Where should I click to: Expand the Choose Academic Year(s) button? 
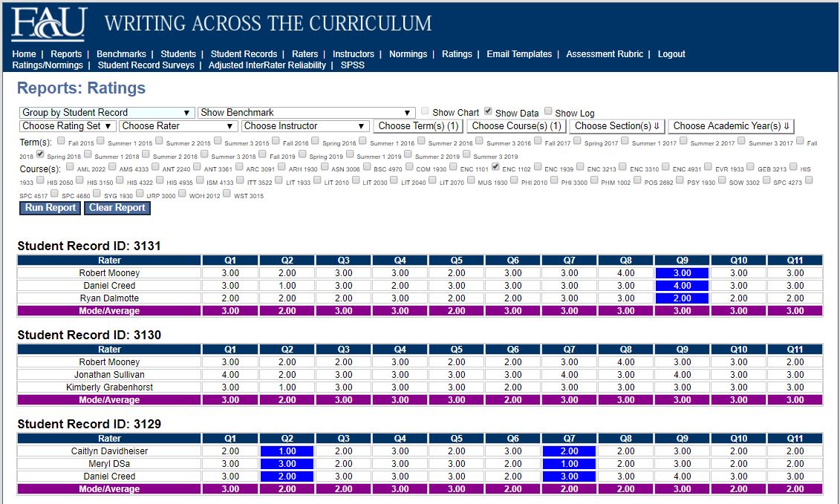click(732, 126)
